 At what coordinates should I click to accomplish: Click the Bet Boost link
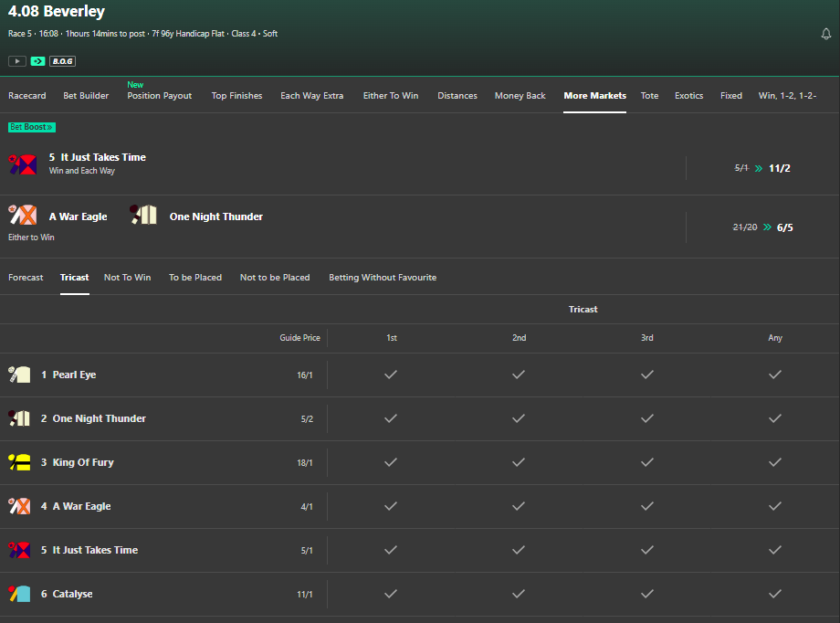click(31, 127)
